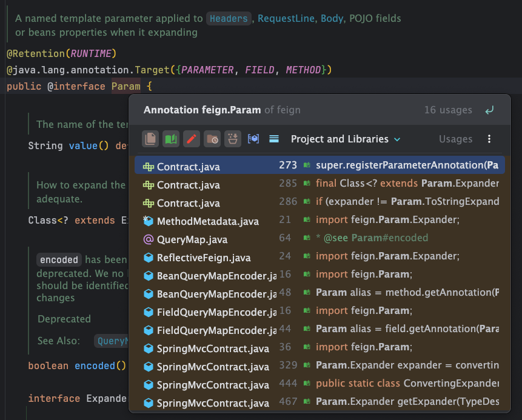This screenshot has height=420, width=522.
Task: Select Contract.java usage at line 286
Action: click(x=320, y=202)
